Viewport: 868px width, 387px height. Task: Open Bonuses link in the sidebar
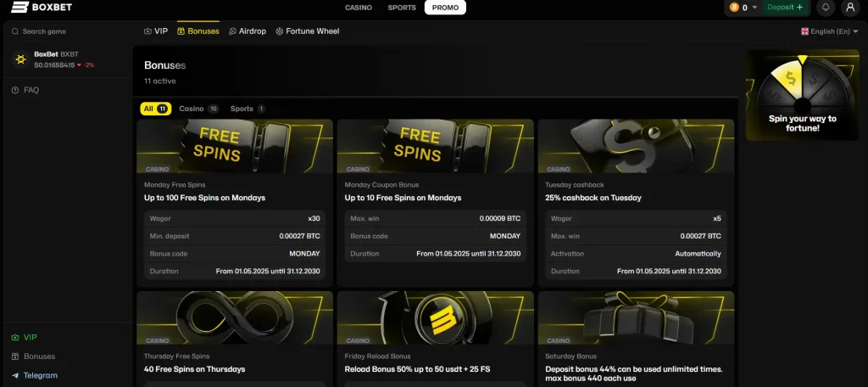click(x=33, y=356)
